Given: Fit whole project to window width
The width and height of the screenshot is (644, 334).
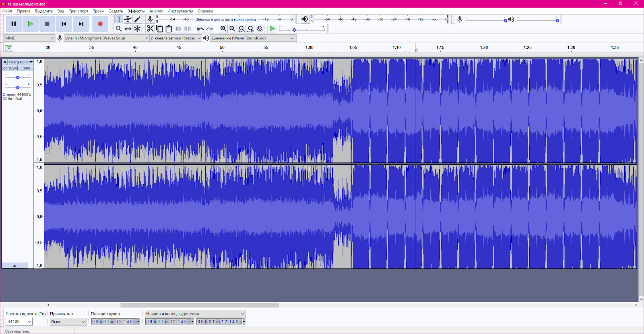Looking at the screenshot, I should pyautogui.click(x=251, y=29).
